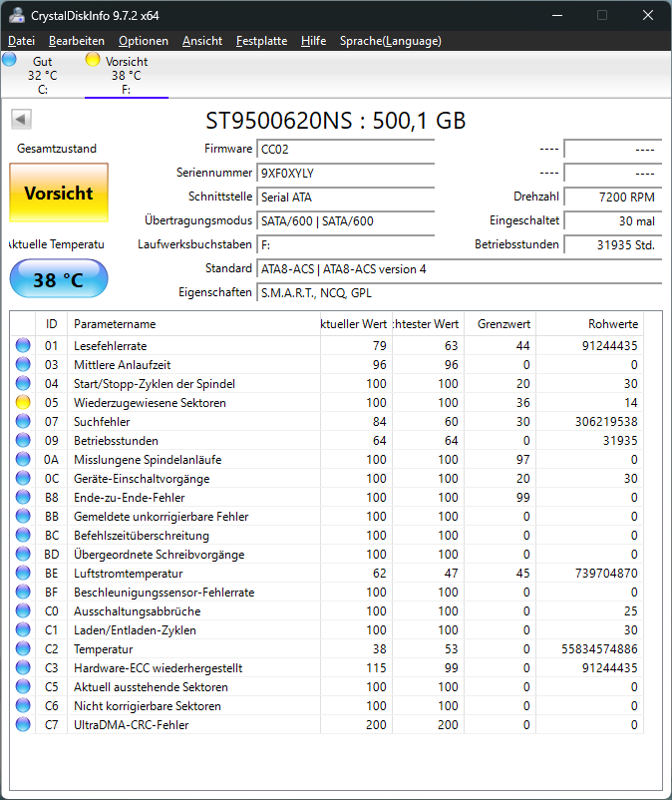The image size is (672, 800).
Task: Click the Drehzahl field showing 7200 RPM
Action: click(x=613, y=198)
